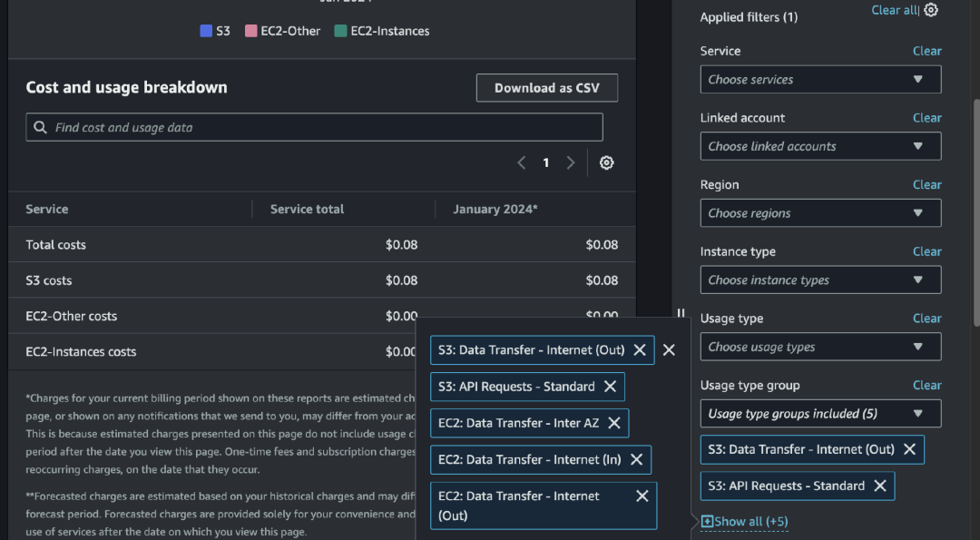Screen dimensions: 980x540
Task: Toggle S3 legend color swatch
Action: pos(206,31)
